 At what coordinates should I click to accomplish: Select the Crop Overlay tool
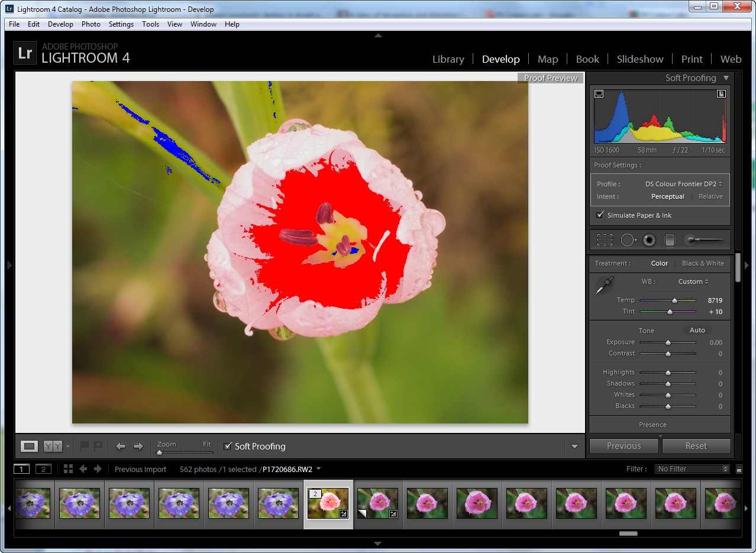pos(605,240)
